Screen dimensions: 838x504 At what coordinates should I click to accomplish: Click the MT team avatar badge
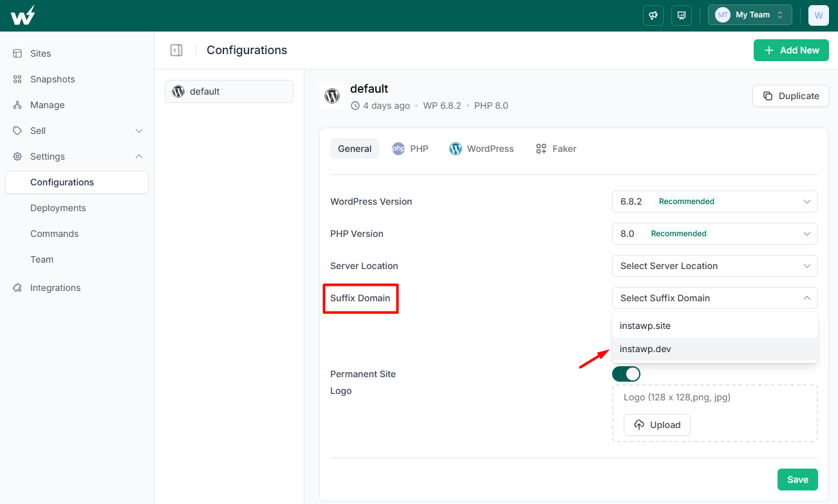click(x=723, y=15)
